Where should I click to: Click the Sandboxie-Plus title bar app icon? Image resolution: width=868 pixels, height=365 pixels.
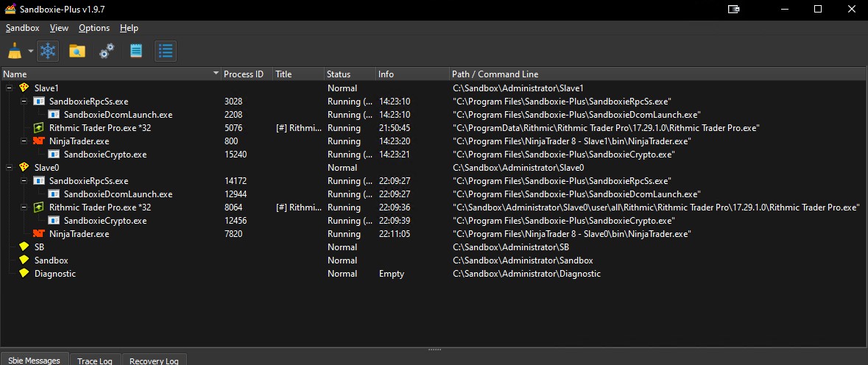[10, 9]
